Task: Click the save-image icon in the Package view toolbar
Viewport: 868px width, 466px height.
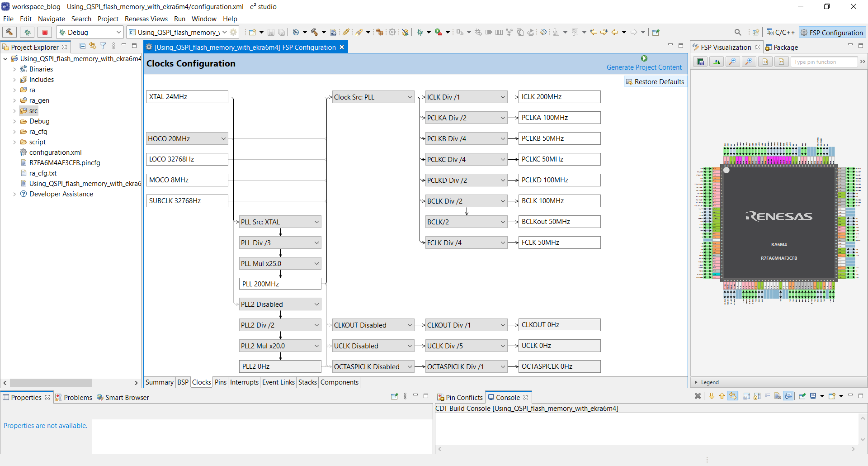Action: (x=700, y=62)
